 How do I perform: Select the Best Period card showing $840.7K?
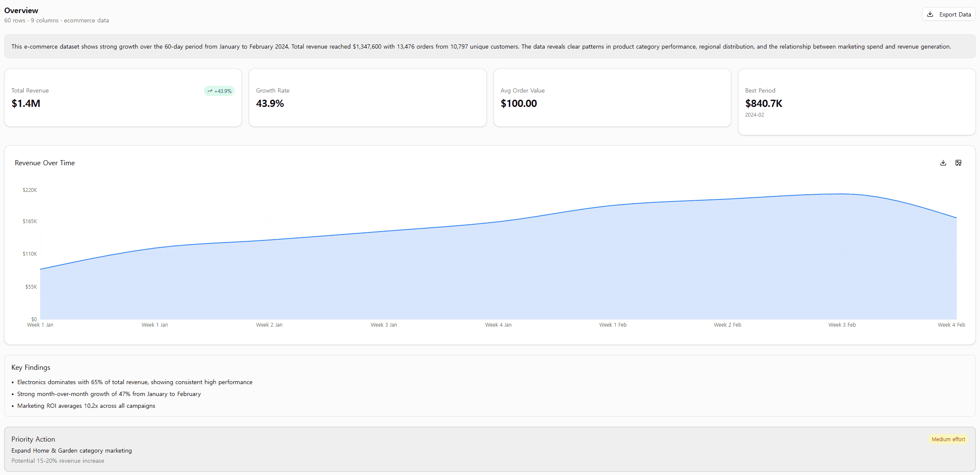[x=856, y=101]
